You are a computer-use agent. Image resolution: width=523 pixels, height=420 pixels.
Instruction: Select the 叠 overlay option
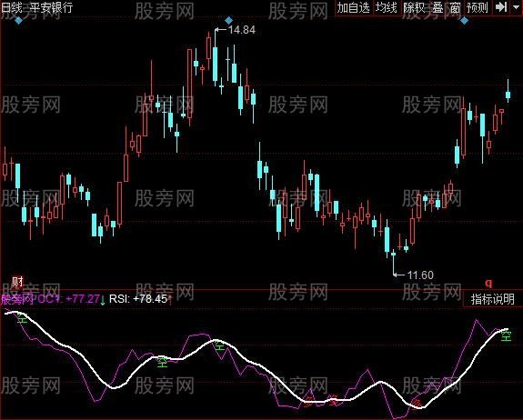pyautogui.click(x=438, y=7)
